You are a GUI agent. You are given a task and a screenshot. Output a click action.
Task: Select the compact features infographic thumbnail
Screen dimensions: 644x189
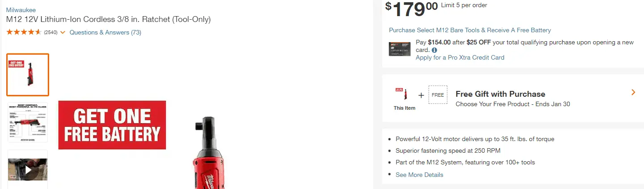[x=28, y=122]
